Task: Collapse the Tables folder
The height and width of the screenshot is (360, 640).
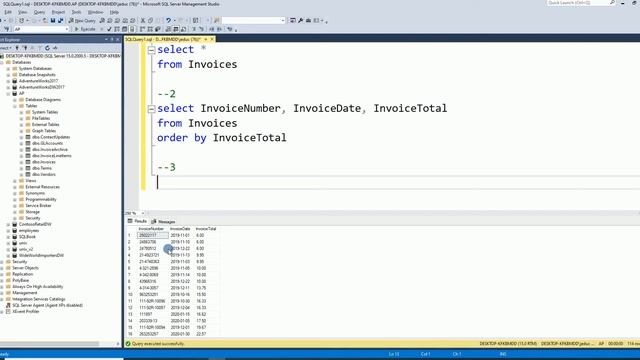Action: click(15, 106)
